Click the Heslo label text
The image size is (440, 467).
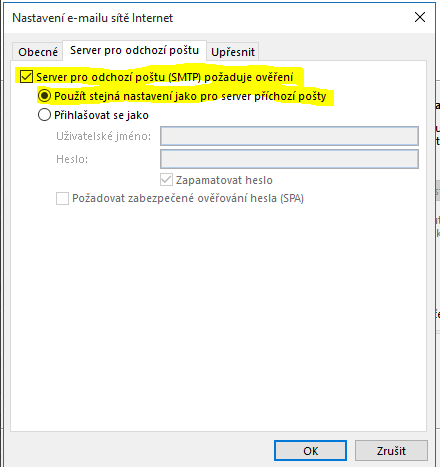(x=72, y=159)
